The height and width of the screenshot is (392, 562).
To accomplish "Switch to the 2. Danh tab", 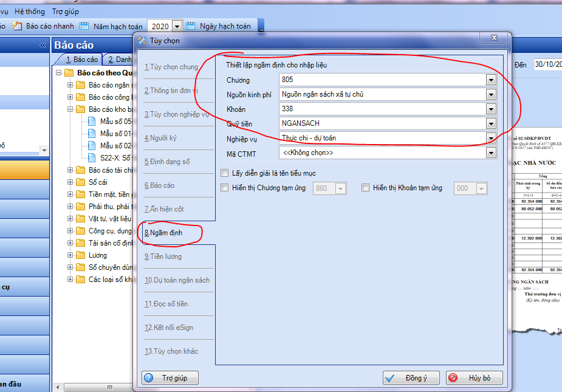I will point(120,60).
